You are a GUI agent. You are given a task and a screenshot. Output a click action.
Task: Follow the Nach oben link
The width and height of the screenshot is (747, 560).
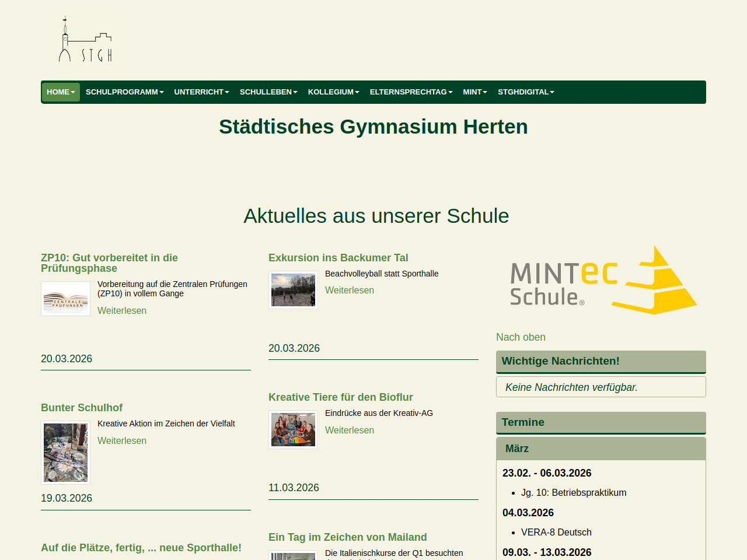[521, 337]
